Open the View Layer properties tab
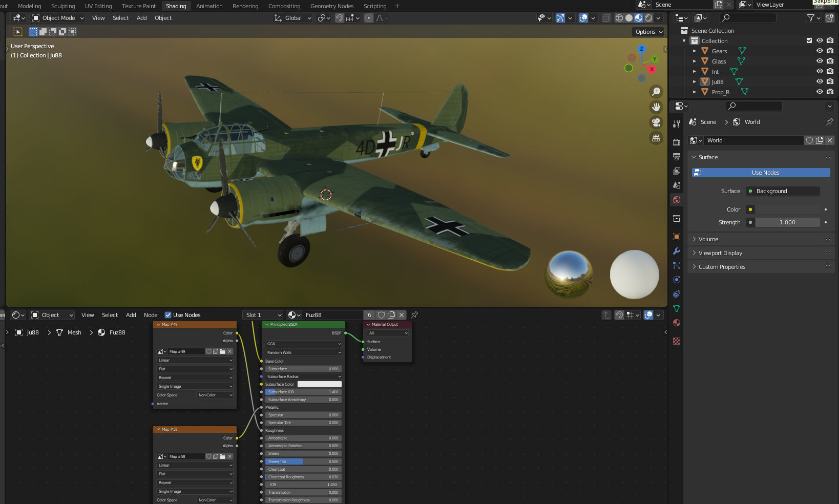The image size is (839, 504). click(677, 171)
